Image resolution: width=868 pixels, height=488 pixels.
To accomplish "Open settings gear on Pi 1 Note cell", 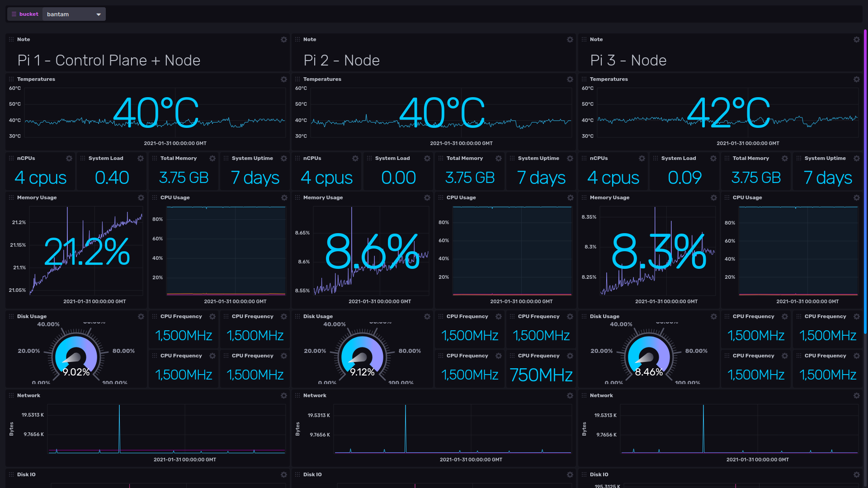I will 284,39.
